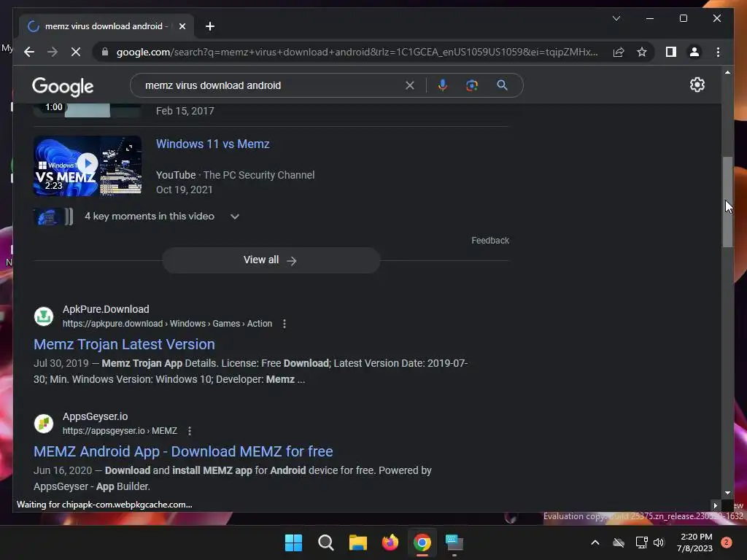Click the View all button
This screenshot has height=560, width=747.
point(271,260)
